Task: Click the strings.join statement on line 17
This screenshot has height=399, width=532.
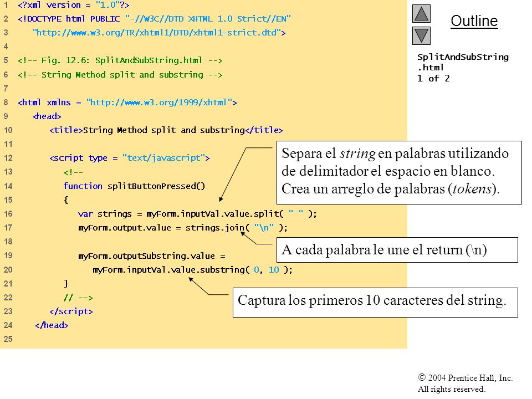Action: tap(183, 228)
